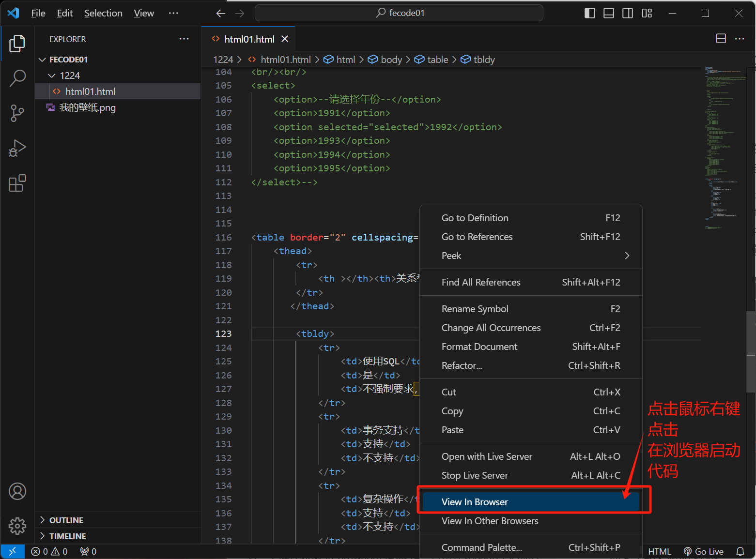Expand the TIMELINE section
The height and width of the screenshot is (559, 756).
118,536
